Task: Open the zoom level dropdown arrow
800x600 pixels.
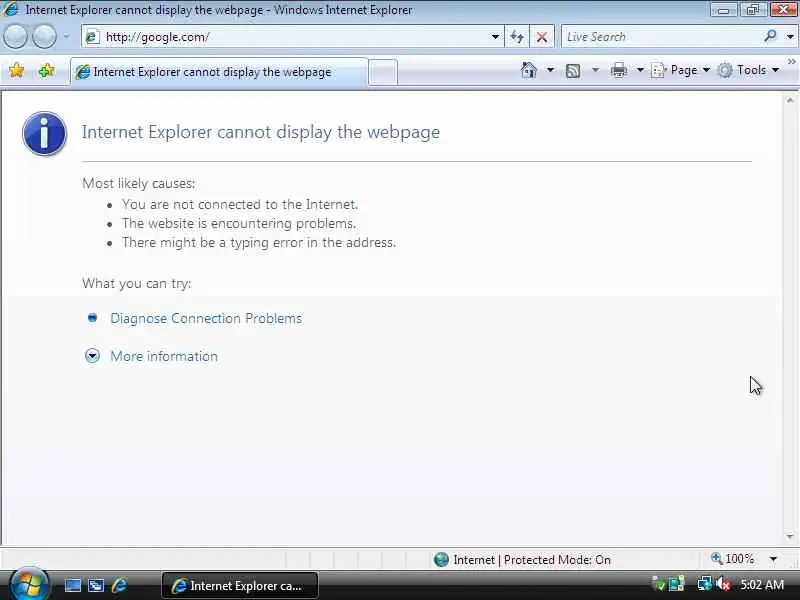Action: [x=773, y=559]
